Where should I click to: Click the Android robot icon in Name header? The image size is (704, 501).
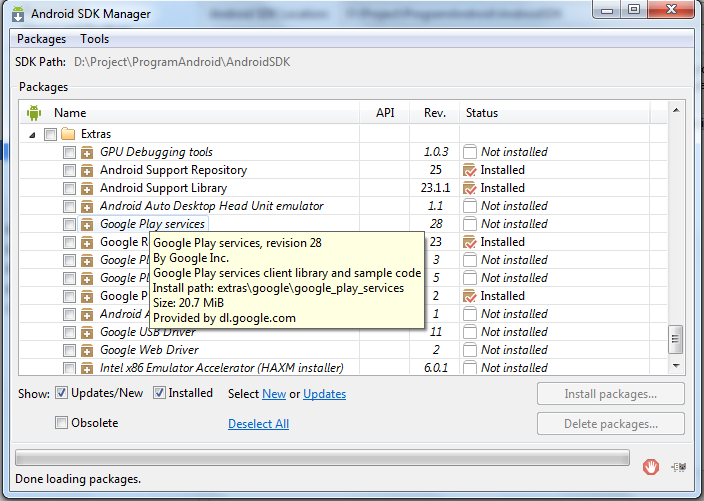[34, 113]
